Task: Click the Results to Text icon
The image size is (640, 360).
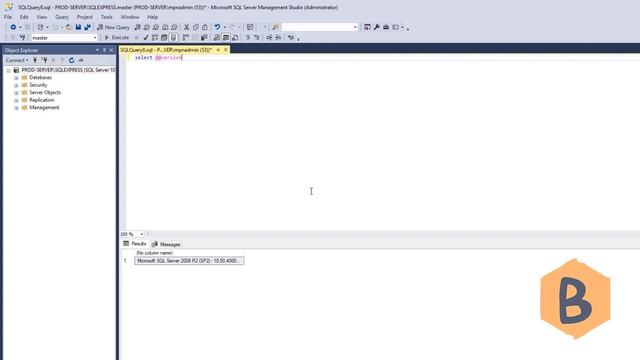Action: [x=217, y=38]
